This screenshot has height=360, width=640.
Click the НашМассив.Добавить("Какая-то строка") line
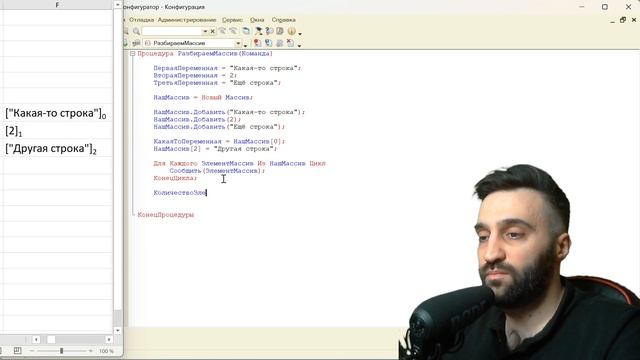click(x=229, y=112)
